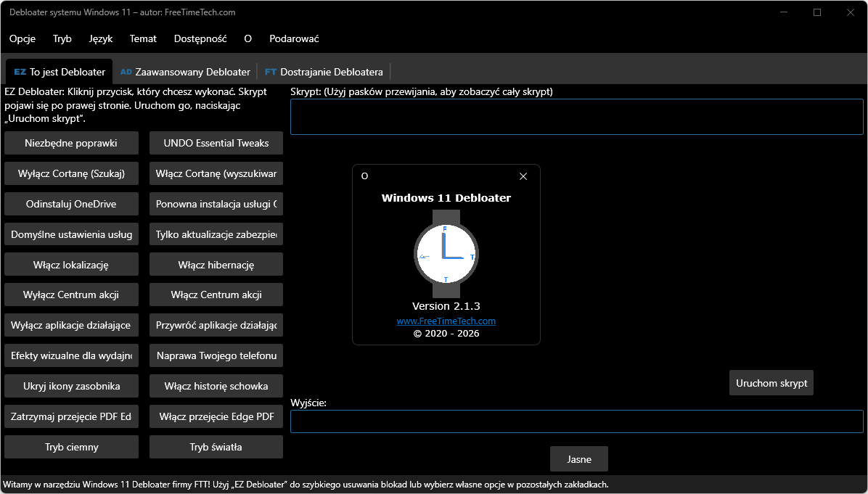Screen dimensions: 868x494
Task: Run script with Uruchom skrypt
Action: tap(771, 383)
